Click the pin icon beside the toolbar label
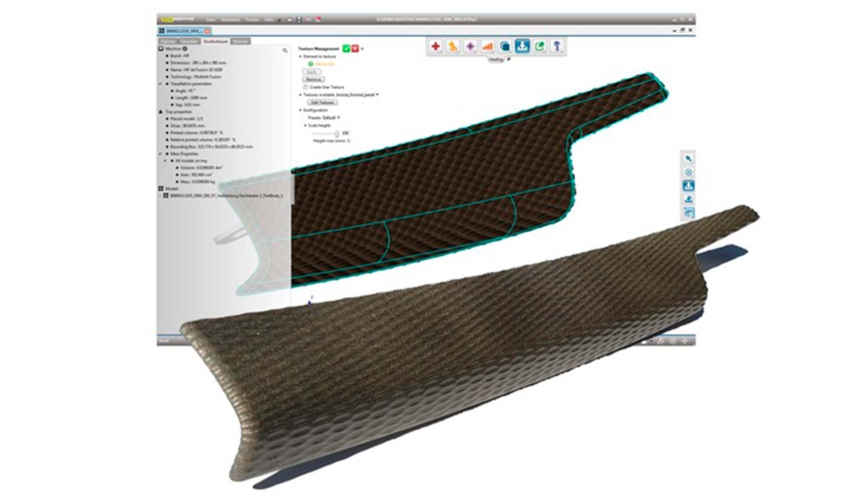The height and width of the screenshot is (496, 868). click(x=508, y=59)
